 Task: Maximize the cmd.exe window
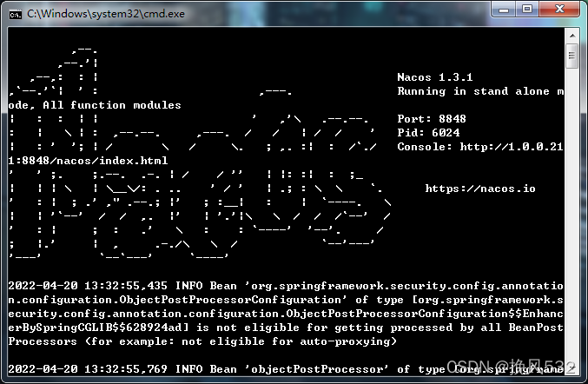point(527,10)
